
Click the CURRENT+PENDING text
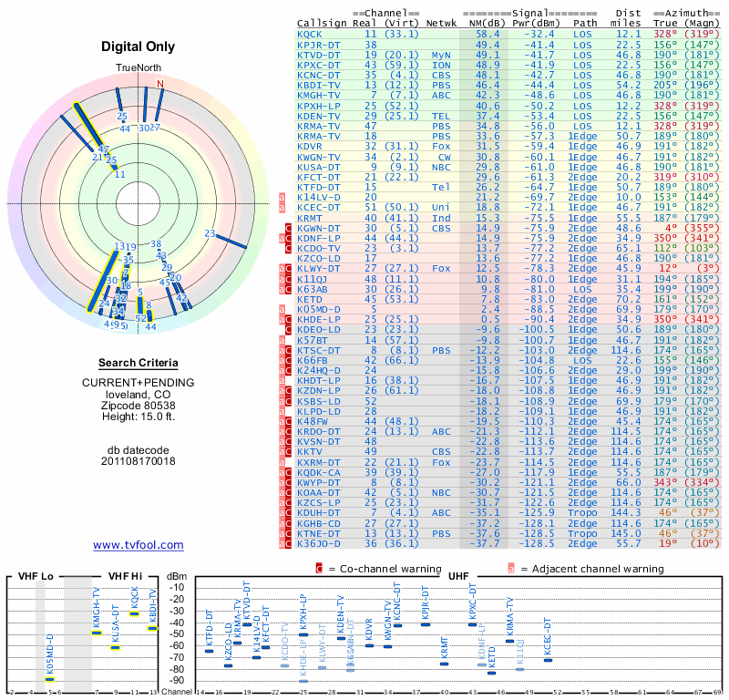tap(139, 383)
